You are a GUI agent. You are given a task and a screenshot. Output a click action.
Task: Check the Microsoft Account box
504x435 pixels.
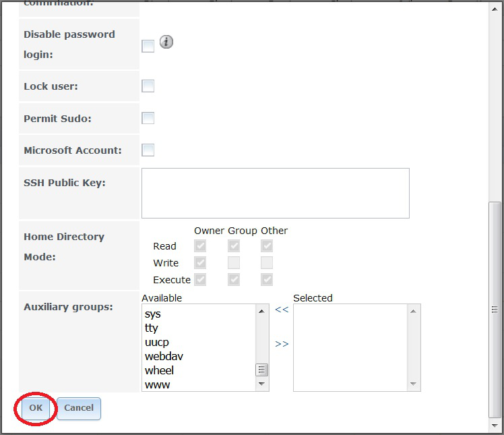[148, 150]
